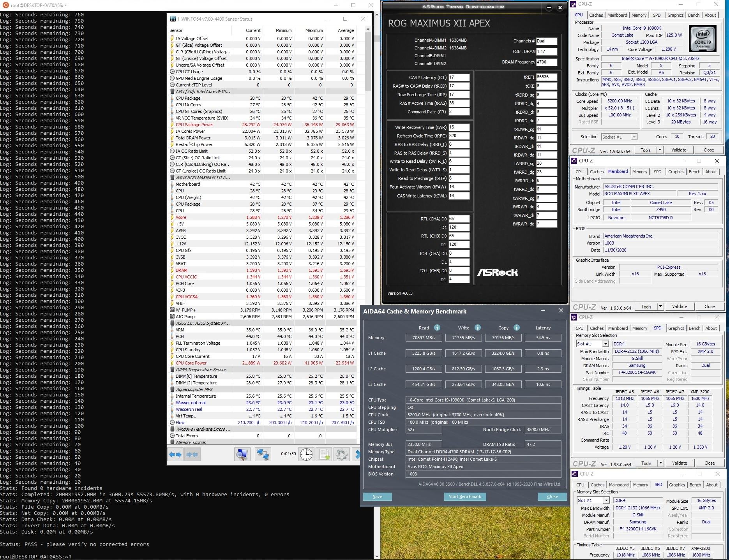Open Graphics tab in CPU-Z Mainboard window
Viewport: 729px width, 560px height.
(676, 172)
